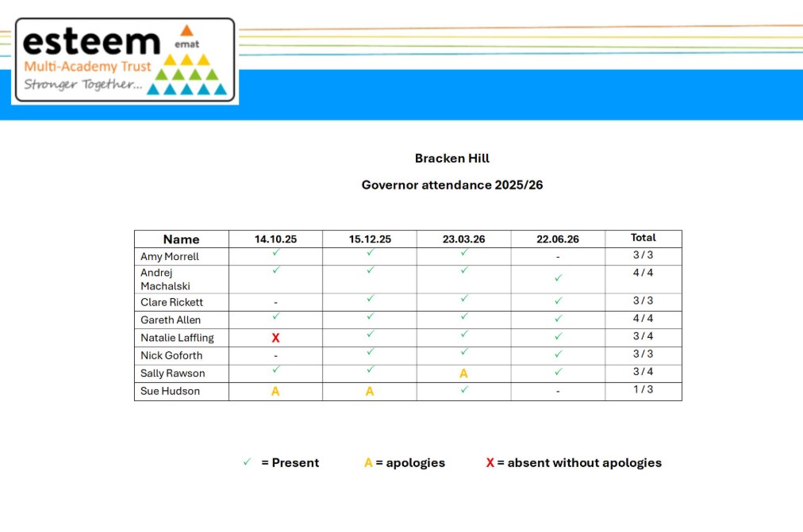Select the name 'Sue Hudson'
Image resolution: width=803 pixels, height=532 pixels.
(x=170, y=392)
